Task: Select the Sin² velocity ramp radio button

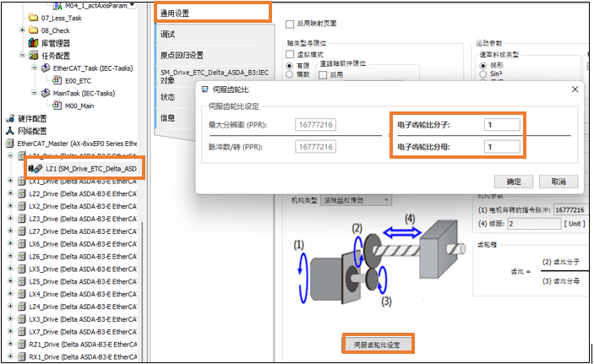Action: point(483,74)
